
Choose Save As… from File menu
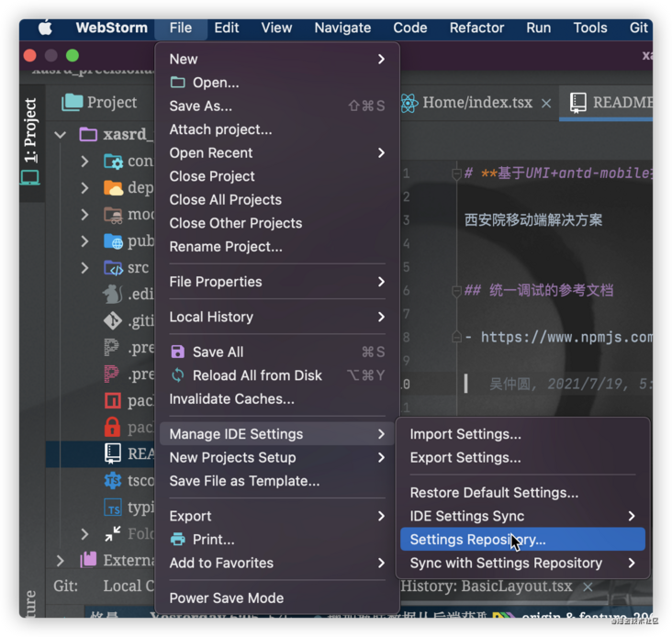pyautogui.click(x=277, y=106)
